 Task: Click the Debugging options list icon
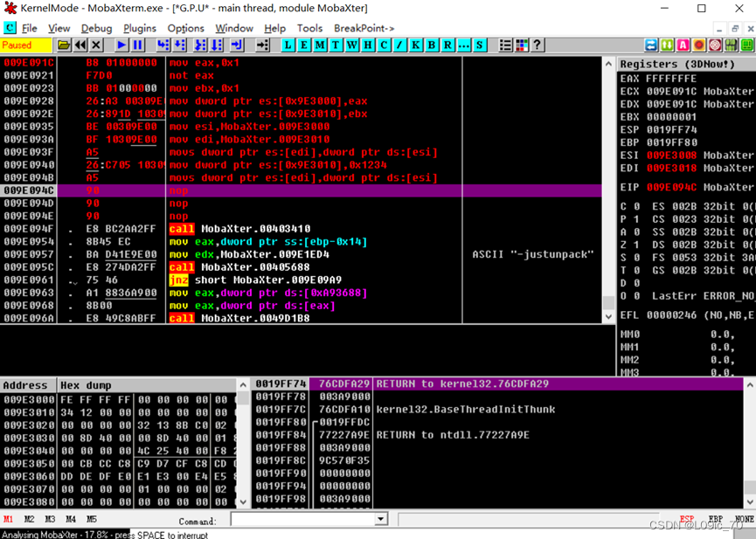505,45
